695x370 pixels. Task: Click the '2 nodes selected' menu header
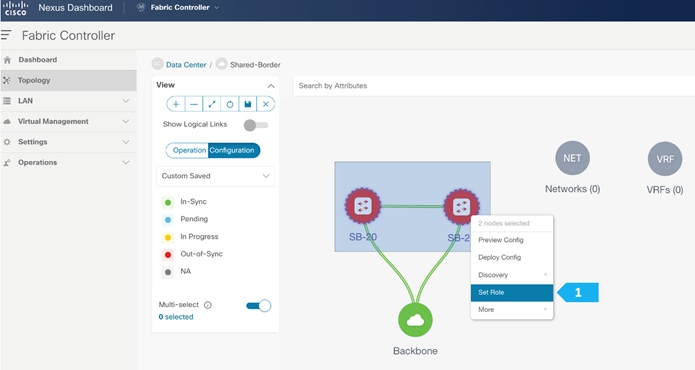pyautogui.click(x=504, y=223)
